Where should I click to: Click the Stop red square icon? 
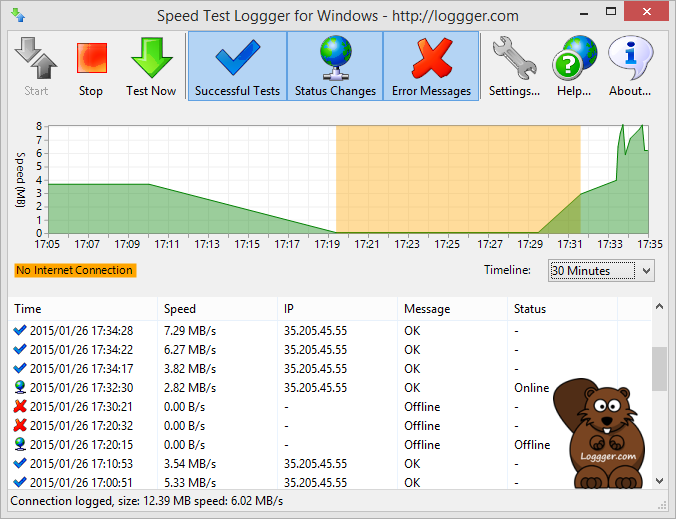coord(91,58)
